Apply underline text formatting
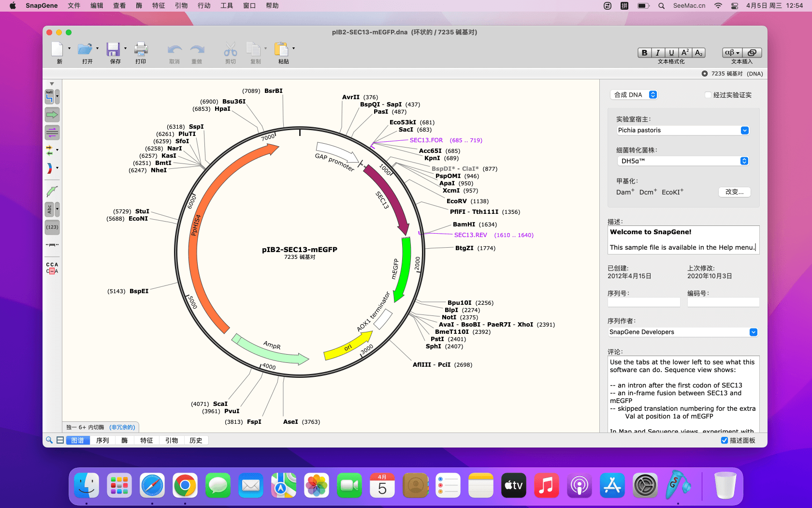 click(671, 53)
